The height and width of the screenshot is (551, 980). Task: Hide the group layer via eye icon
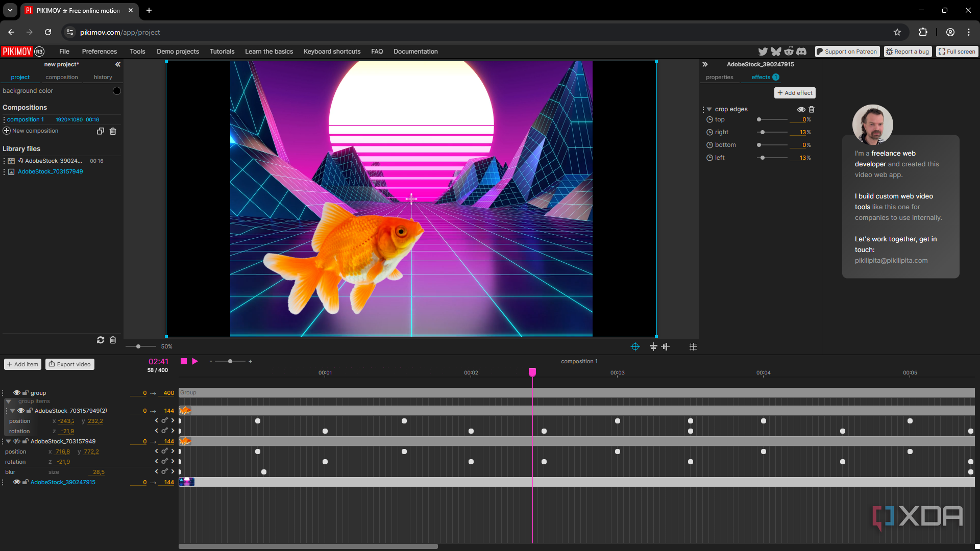tap(17, 393)
